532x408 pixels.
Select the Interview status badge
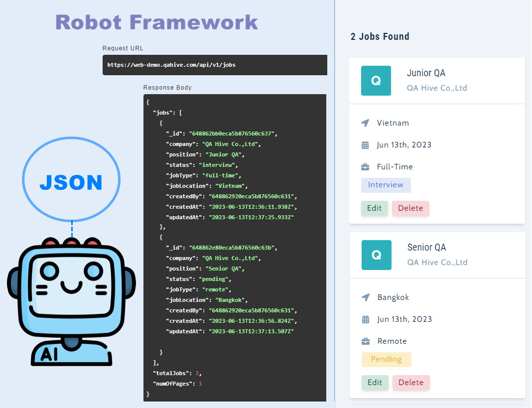click(x=386, y=185)
